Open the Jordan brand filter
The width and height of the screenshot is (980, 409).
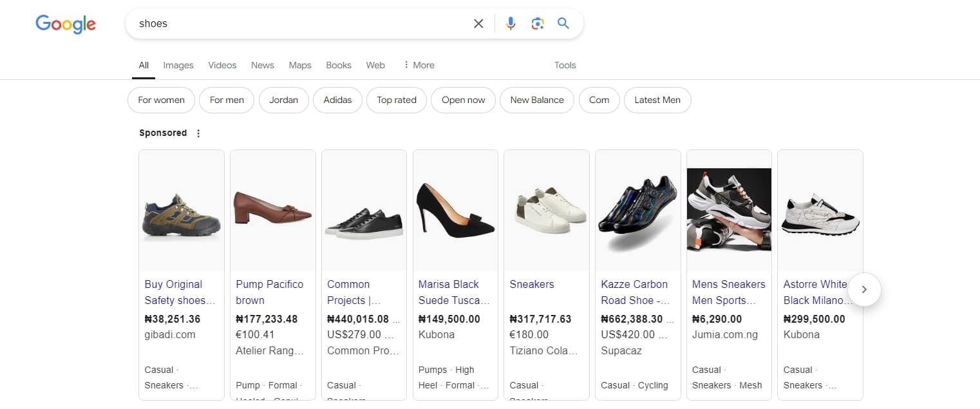tap(283, 100)
